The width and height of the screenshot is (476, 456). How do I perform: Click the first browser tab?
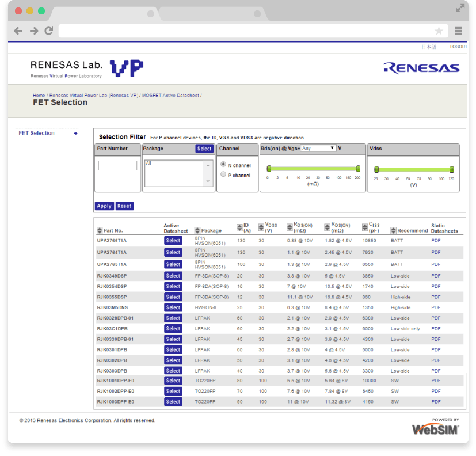point(105,14)
